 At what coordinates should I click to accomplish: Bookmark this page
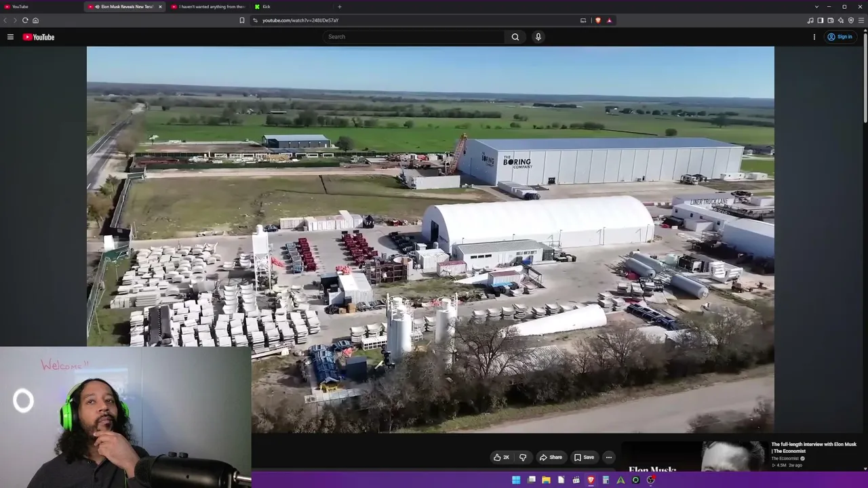[242, 20]
